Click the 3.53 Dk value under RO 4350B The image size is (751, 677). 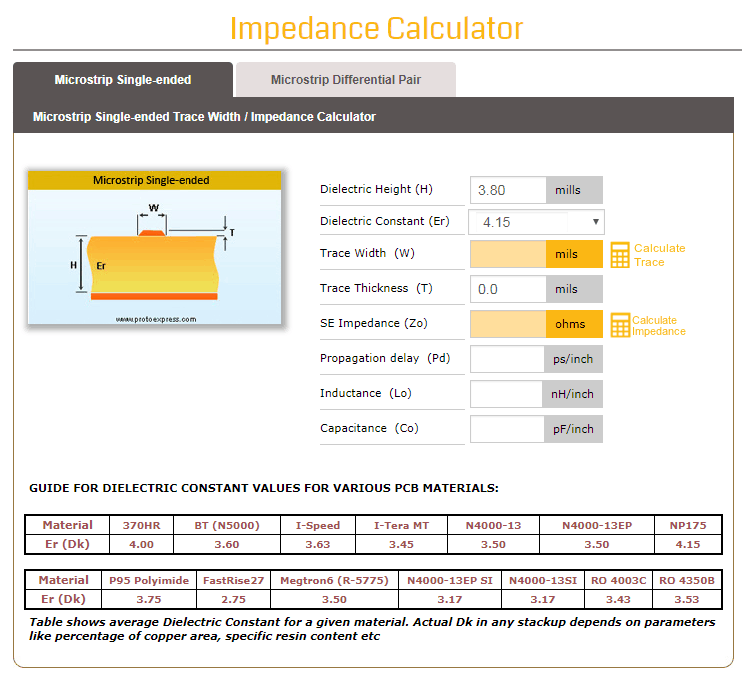pyautogui.click(x=687, y=599)
